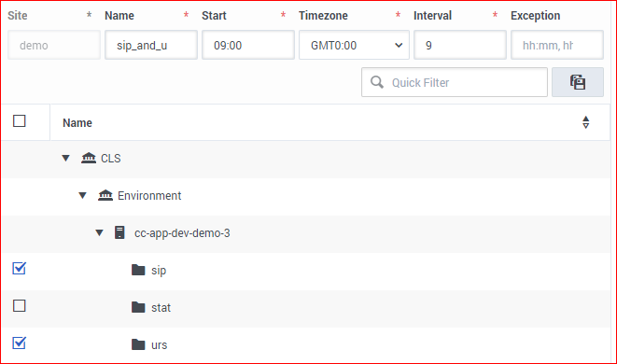Viewport: 617px width, 364px height.
Task: Check the stat row checkbox
Action: [x=20, y=306]
